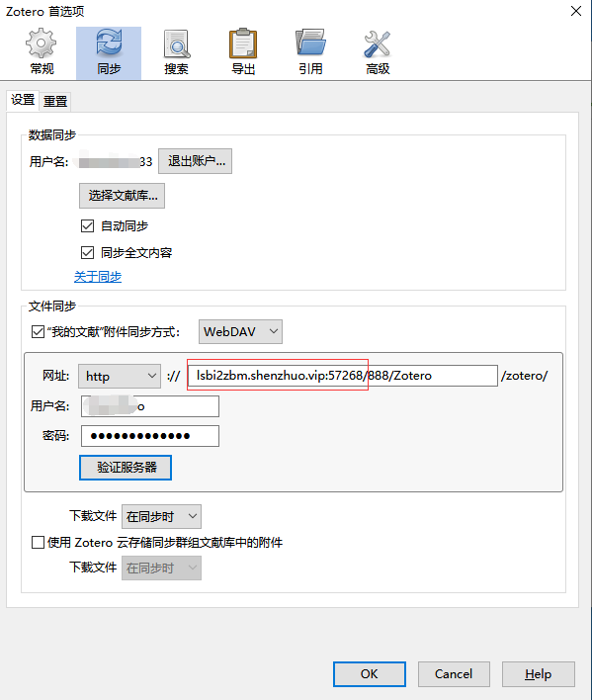Open the 关于同步 link
Screen dimensions: 592x700
coord(98,277)
